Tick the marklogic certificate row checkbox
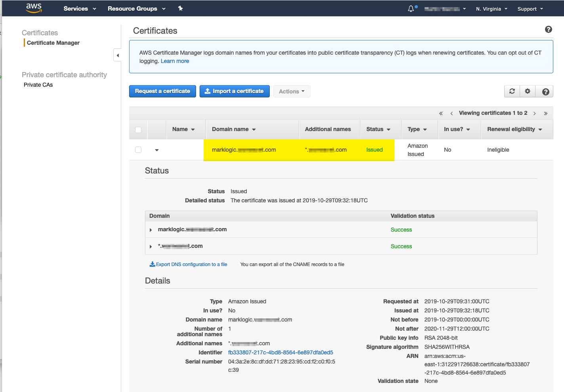Viewport: 564px width, 392px height. click(138, 150)
